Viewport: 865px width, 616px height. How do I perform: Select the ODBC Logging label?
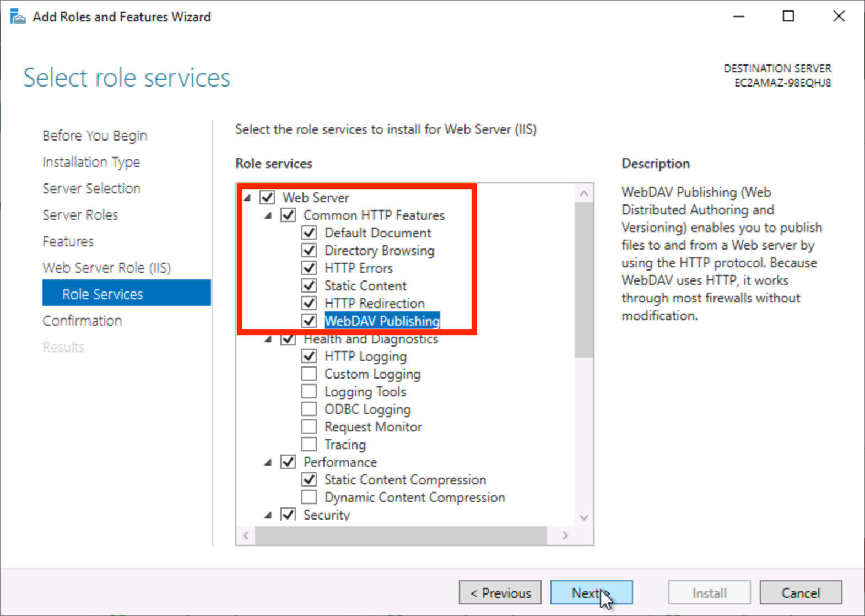[x=367, y=409]
